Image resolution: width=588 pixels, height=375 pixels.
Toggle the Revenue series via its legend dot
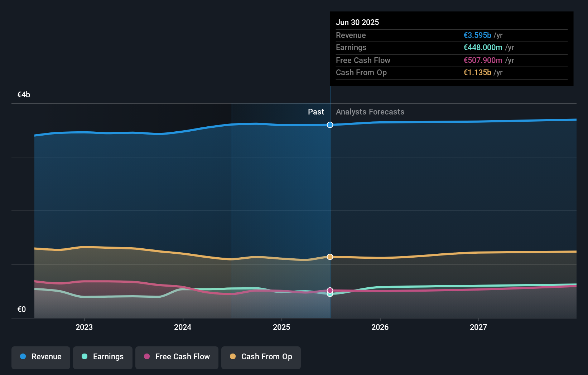pos(22,357)
